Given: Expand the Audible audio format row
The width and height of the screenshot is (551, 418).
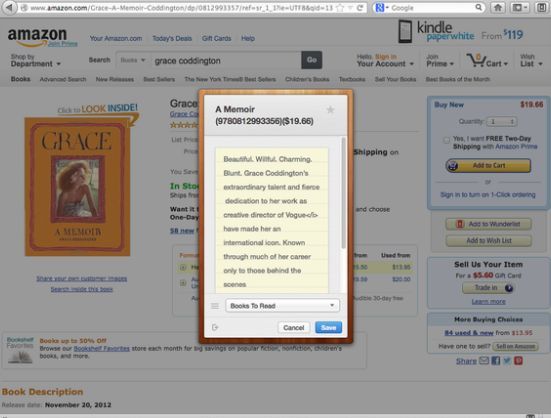Looking at the screenshot, I should 183,283.
